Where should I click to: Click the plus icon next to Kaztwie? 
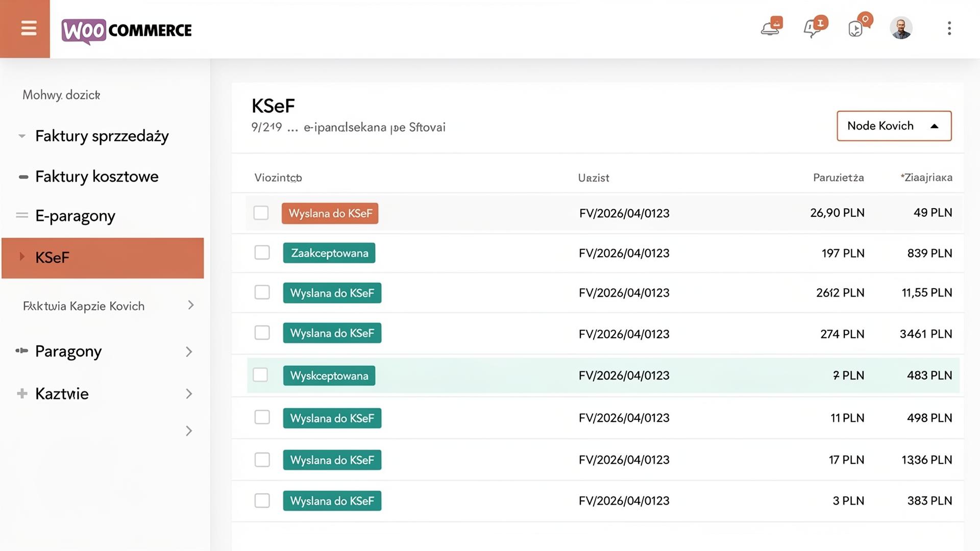point(21,393)
